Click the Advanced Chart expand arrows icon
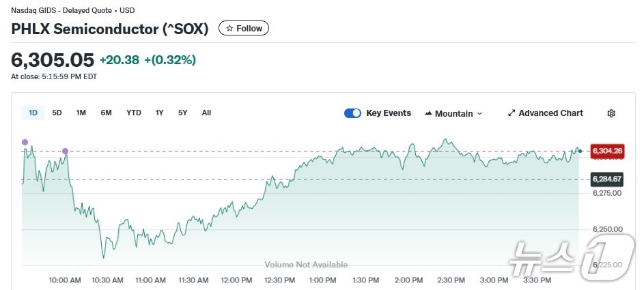The height and width of the screenshot is (290, 644). coord(512,113)
